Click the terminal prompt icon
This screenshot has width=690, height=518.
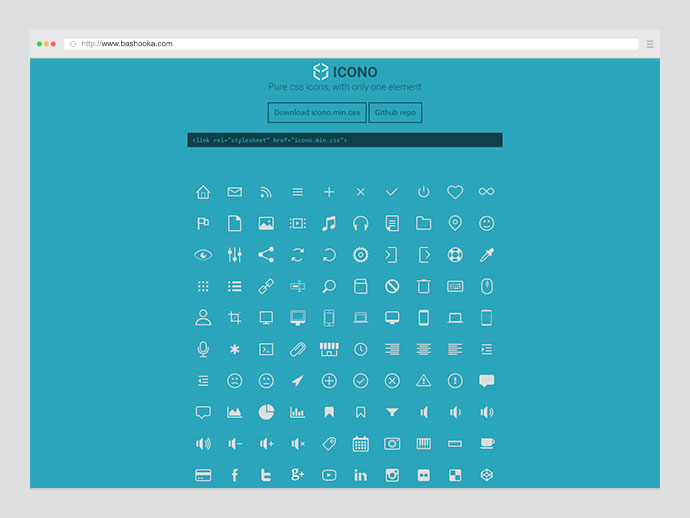tap(266, 349)
